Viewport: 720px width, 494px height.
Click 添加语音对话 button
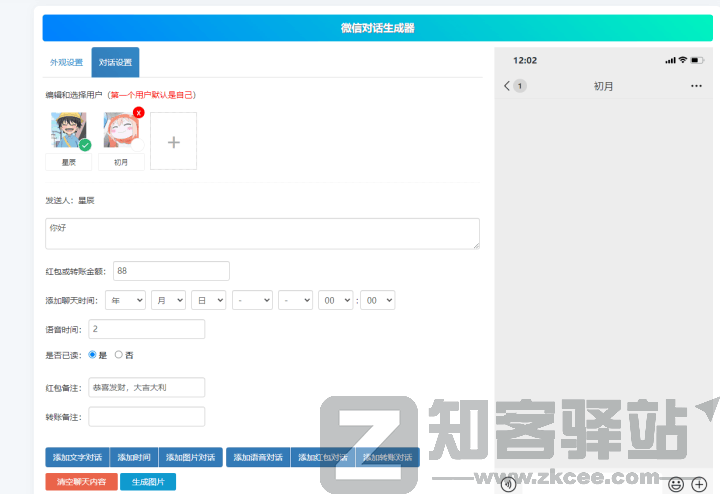click(258, 457)
